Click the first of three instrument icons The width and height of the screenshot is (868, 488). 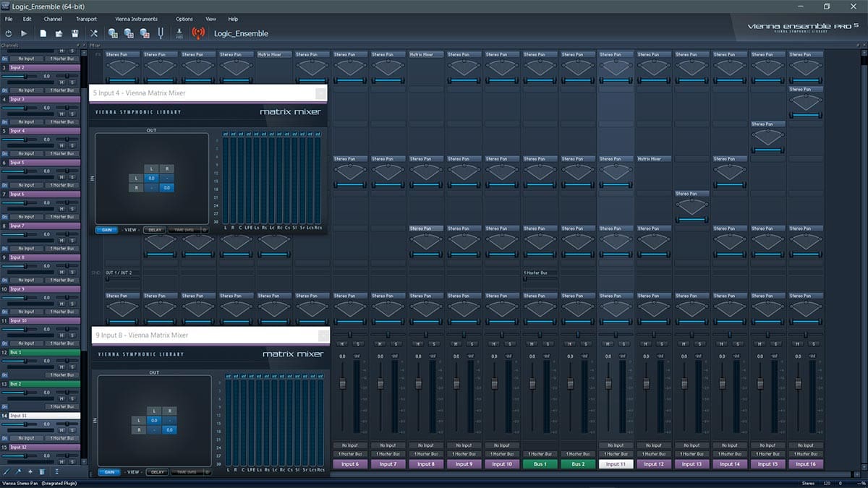tap(113, 33)
